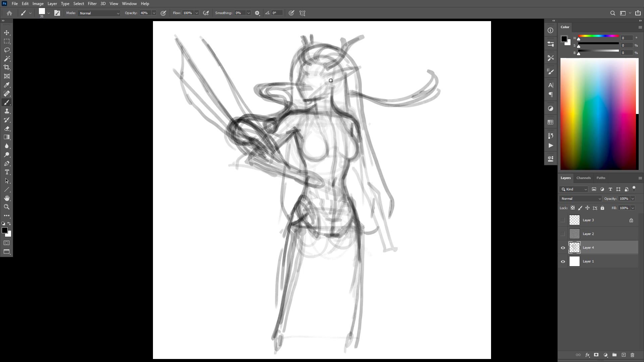644x362 pixels.
Task: Select the Horizontal Type tool
Action: (x=7, y=172)
